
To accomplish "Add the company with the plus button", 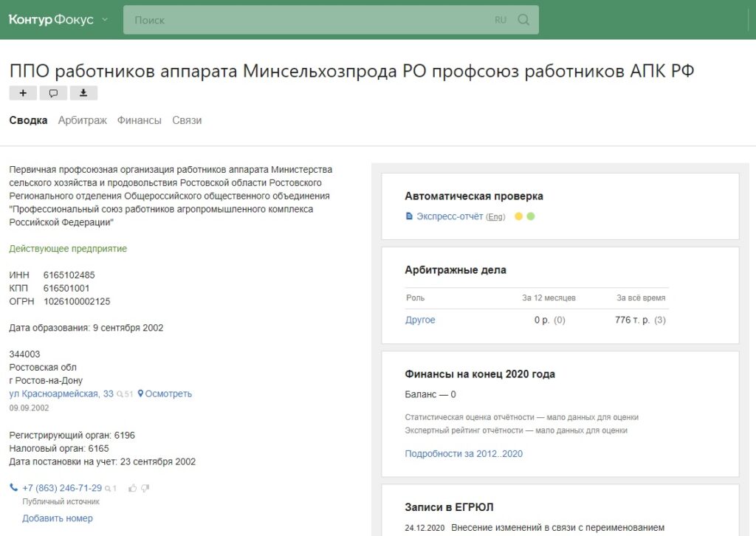I will coord(23,93).
